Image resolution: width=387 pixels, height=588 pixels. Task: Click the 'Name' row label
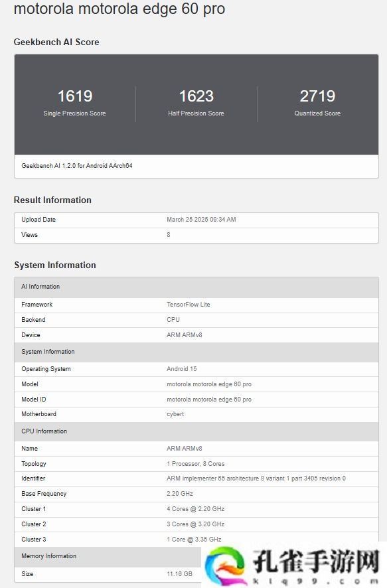pyautogui.click(x=30, y=449)
